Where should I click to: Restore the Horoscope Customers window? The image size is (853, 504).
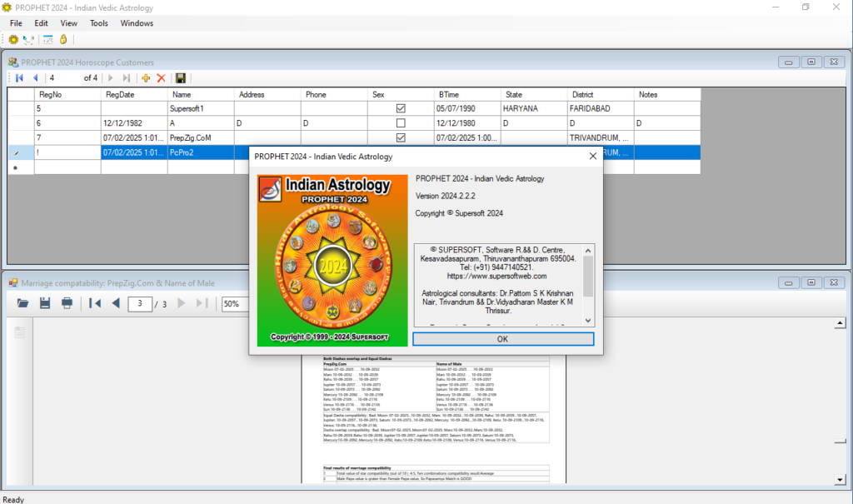[x=811, y=62]
